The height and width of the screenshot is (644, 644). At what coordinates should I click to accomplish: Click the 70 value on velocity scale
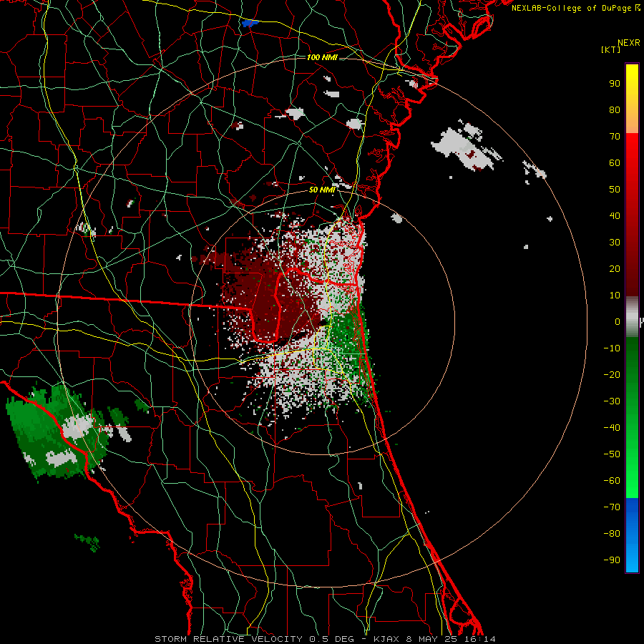coord(615,137)
